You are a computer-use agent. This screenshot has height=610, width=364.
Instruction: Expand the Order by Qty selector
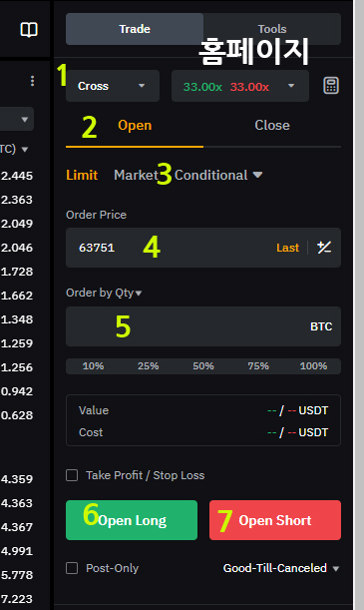point(104,293)
